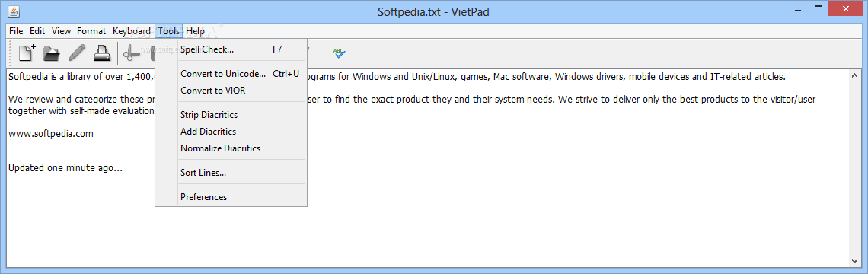Image resolution: width=868 pixels, height=274 pixels.
Task: Open the Edit menu
Action: click(x=37, y=31)
